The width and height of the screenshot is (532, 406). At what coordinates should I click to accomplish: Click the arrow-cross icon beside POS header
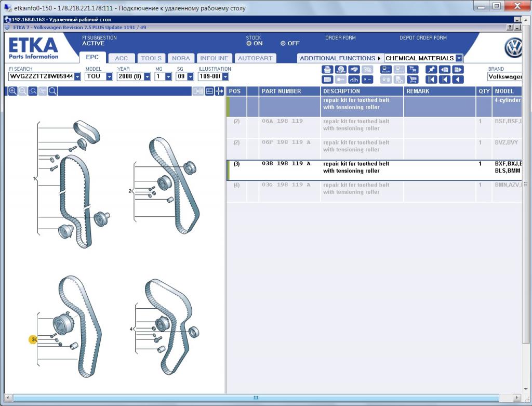tap(219, 91)
